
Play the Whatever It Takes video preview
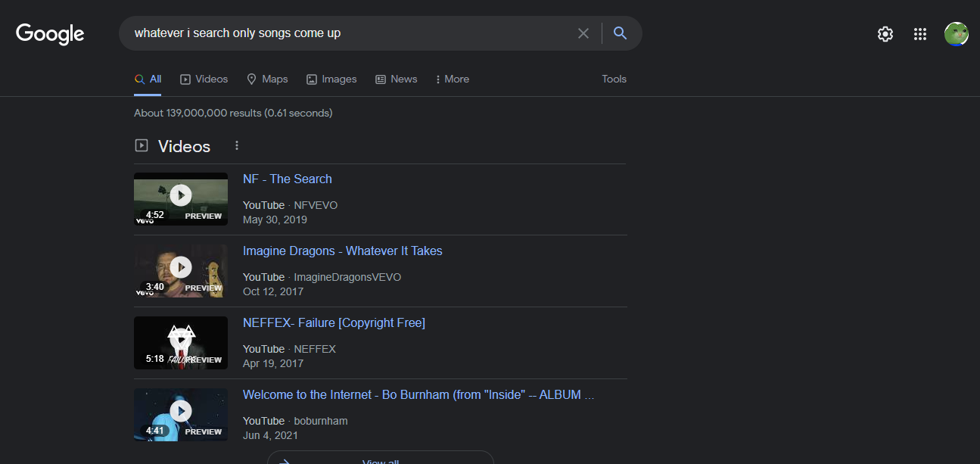tap(181, 267)
